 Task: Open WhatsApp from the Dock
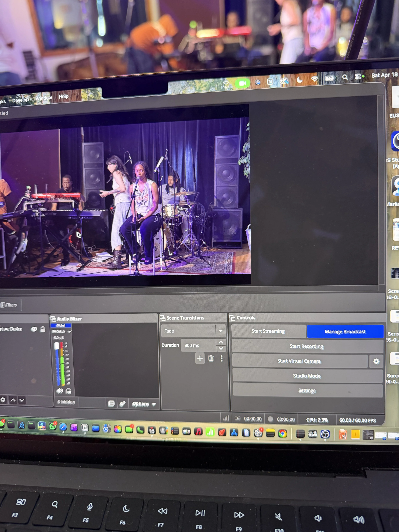pos(53,426)
